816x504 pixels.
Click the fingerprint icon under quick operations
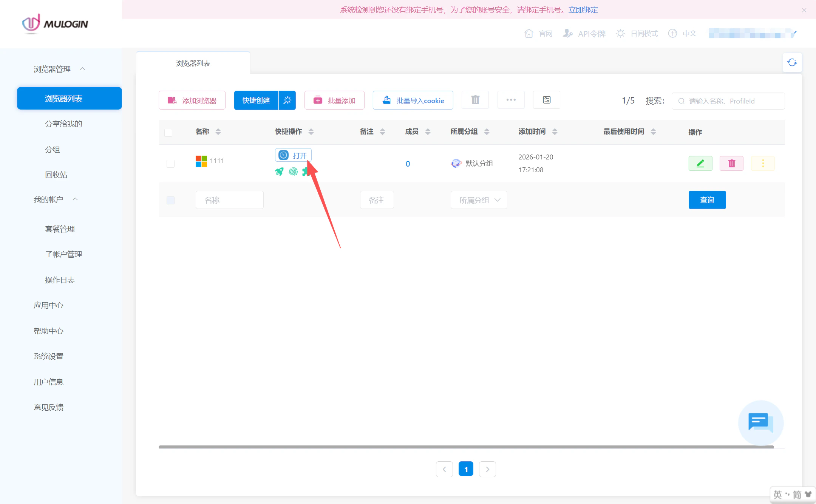pyautogui.click(x=294, y=172)
